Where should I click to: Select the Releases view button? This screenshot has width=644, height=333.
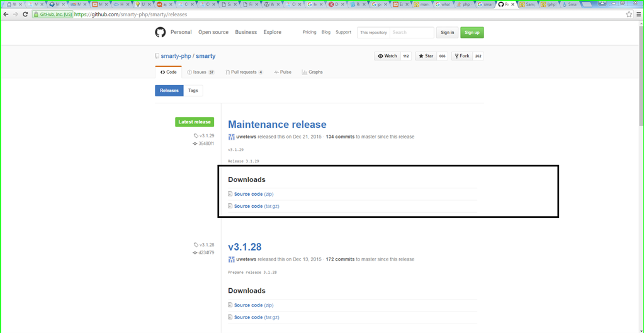pos(169,91)
